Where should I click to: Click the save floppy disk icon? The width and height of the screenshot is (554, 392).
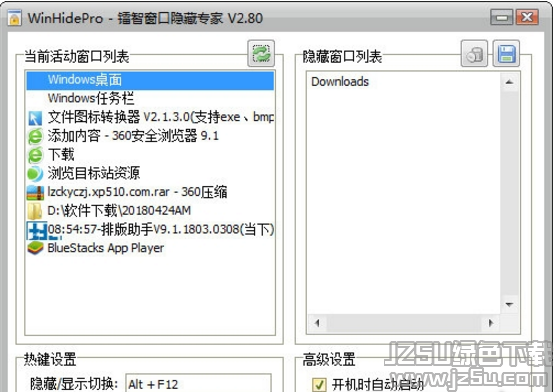point(506,54)
